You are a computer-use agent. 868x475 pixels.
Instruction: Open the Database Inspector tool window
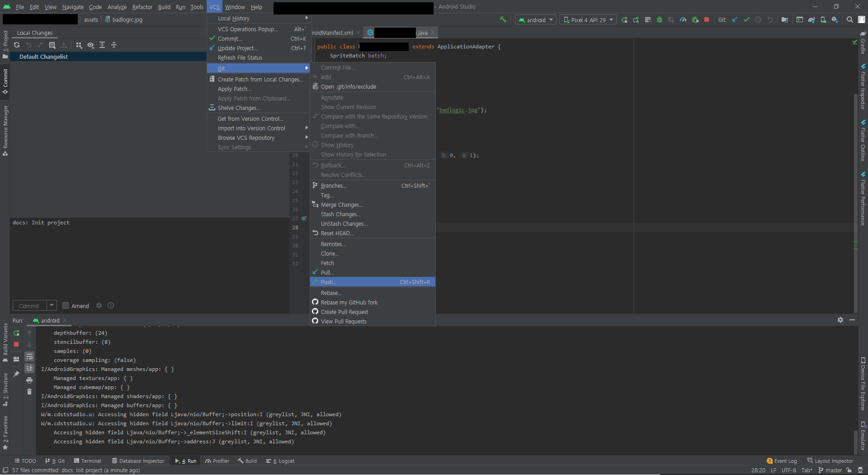pos(137,461)
